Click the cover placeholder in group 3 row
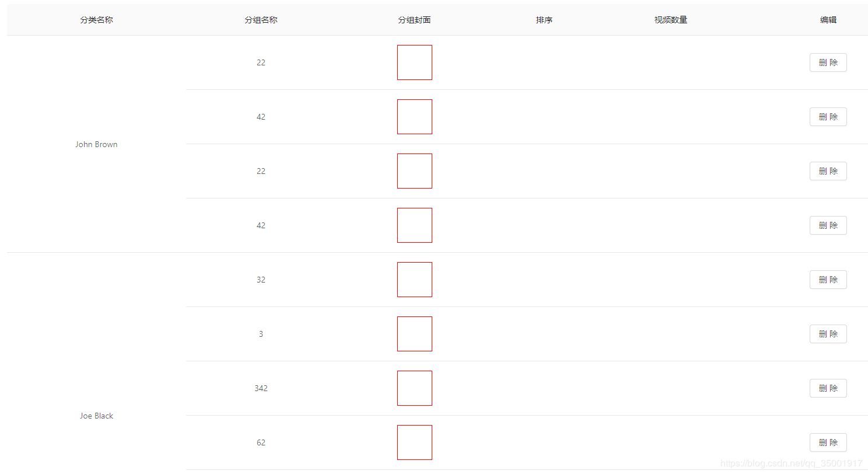Viewport: 868px width, 474px height. click(x=415, y=334)
